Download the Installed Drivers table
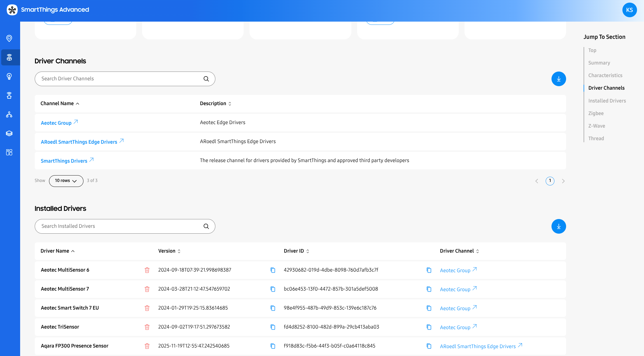Viewport: 644px width, 356px height. 559,226
